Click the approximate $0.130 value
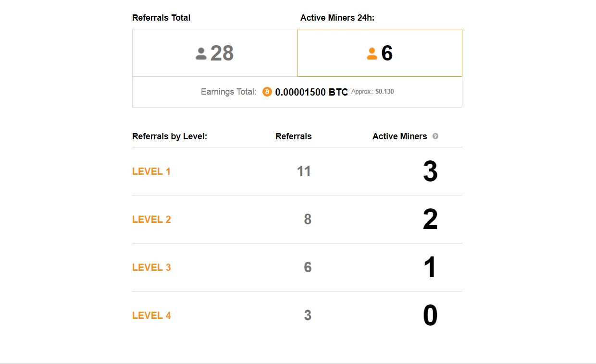This screenshot has height=364, width=596. pos(385,91)
